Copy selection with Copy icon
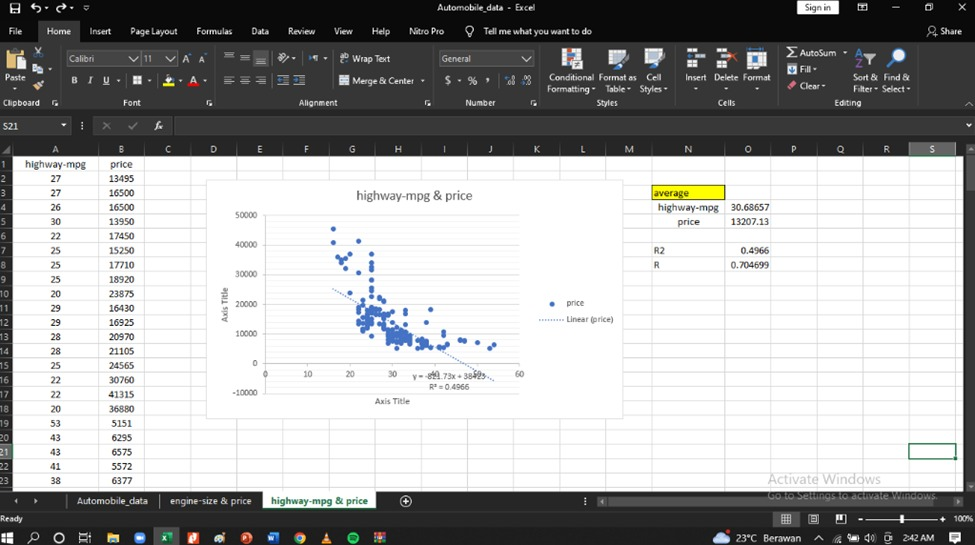Image resolution: width=975 pixels, height=545 pixels. pyautogui.click(x=39, y=69)
